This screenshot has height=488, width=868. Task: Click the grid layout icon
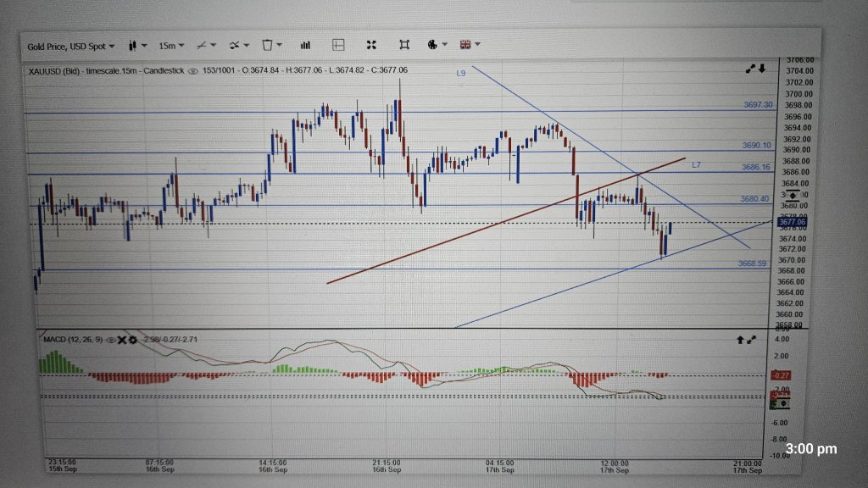pos(339,45)
